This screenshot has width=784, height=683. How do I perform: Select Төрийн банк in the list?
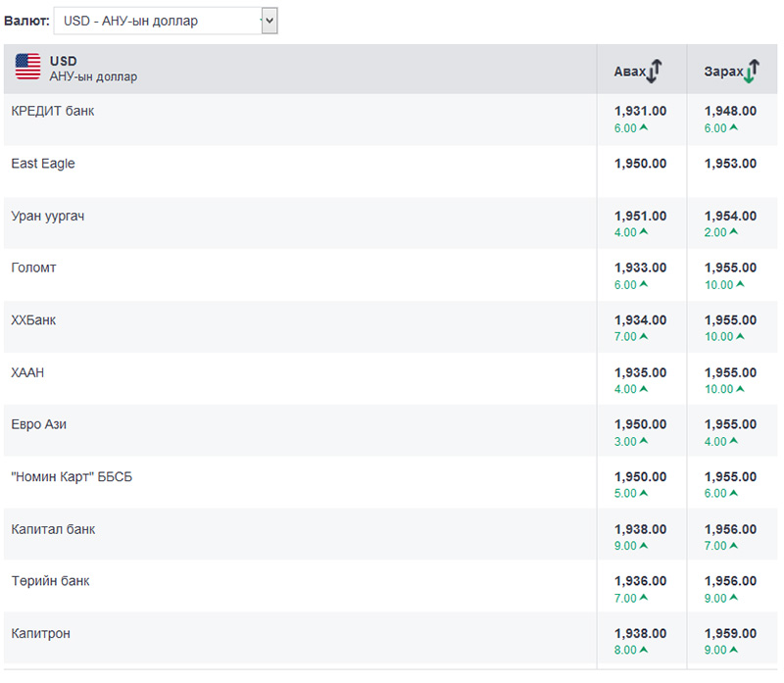[50, 581]
